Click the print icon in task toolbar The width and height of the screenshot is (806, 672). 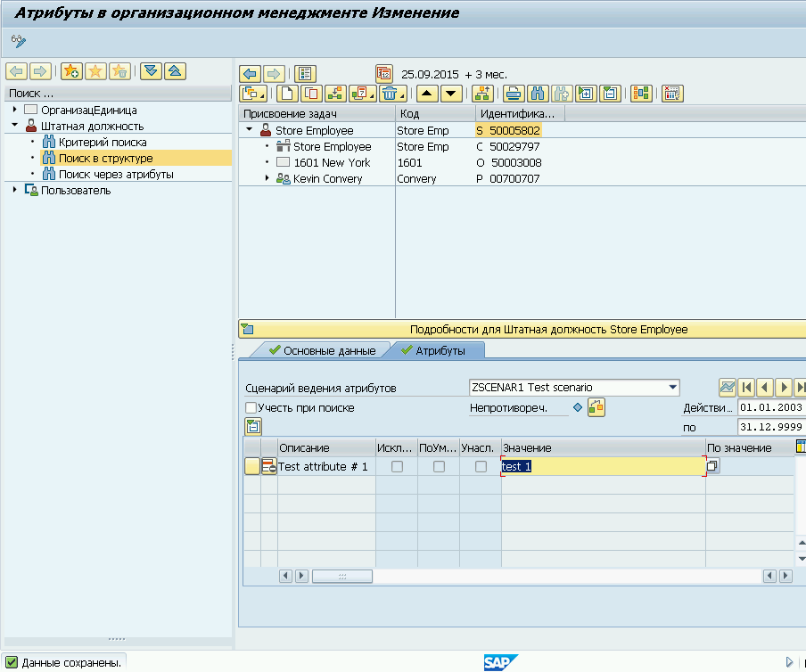(x=513, y=94)
